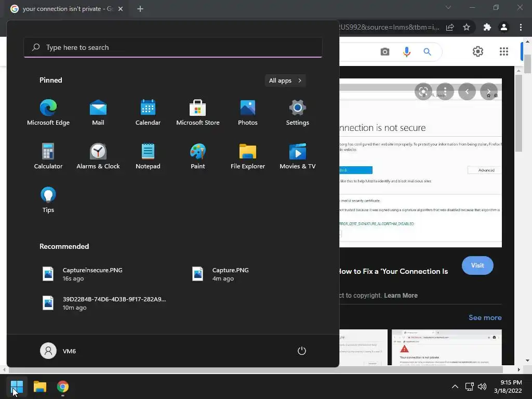Click the power button in Start menu
Screen dimensions: 532x399
(x=302, y=351)
